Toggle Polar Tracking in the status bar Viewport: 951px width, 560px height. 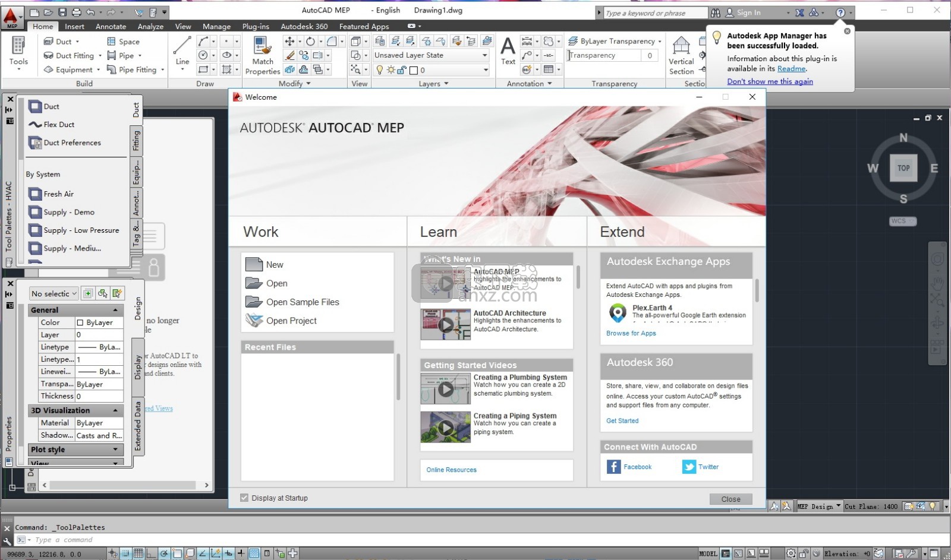[164, 553]
